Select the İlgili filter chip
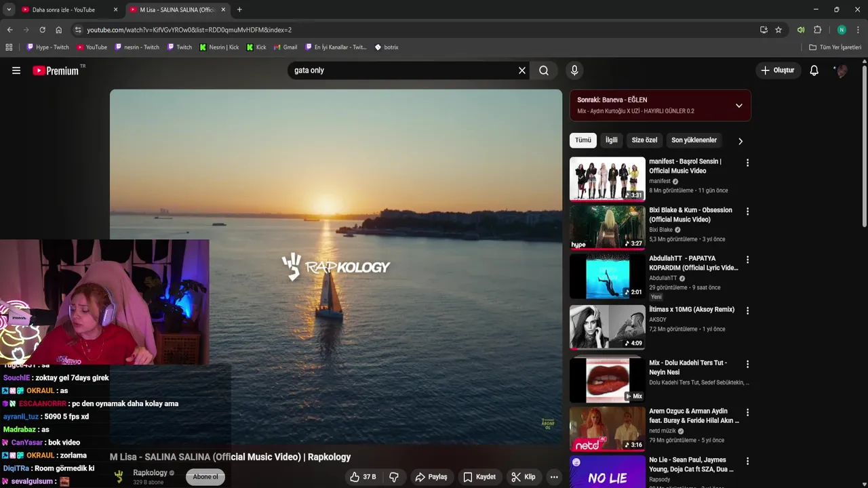868x488 pixels. [612, 140]
